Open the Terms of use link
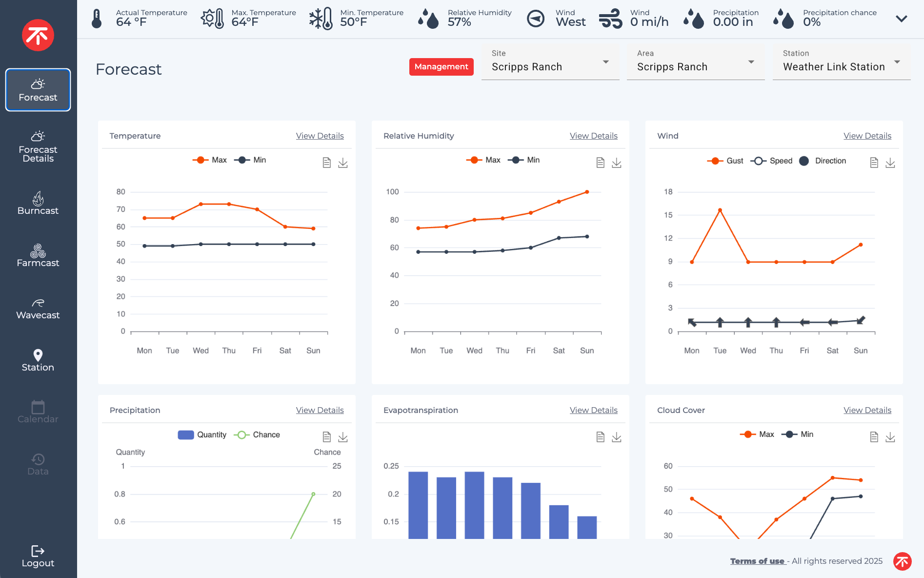The height and width of the screenshot is (578, 924). 757,561
